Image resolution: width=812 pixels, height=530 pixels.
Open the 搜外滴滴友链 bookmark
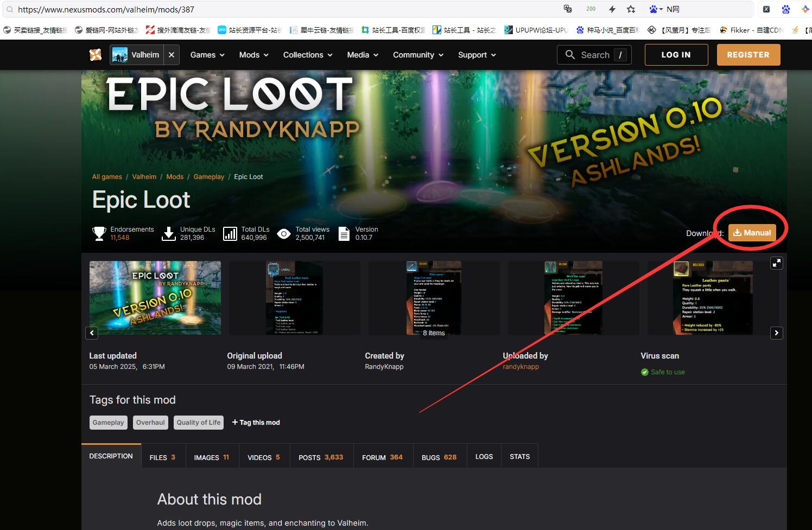click(178, 30)
